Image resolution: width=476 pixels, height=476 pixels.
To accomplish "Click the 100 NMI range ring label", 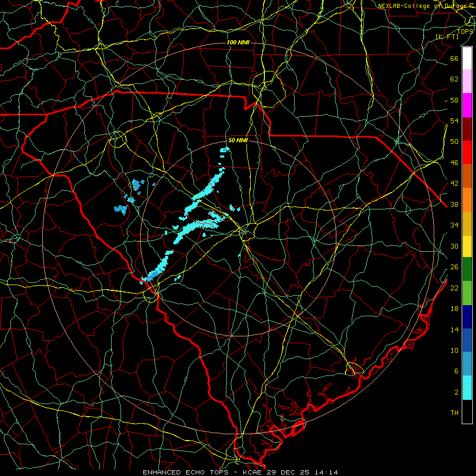I will (238, 42).
